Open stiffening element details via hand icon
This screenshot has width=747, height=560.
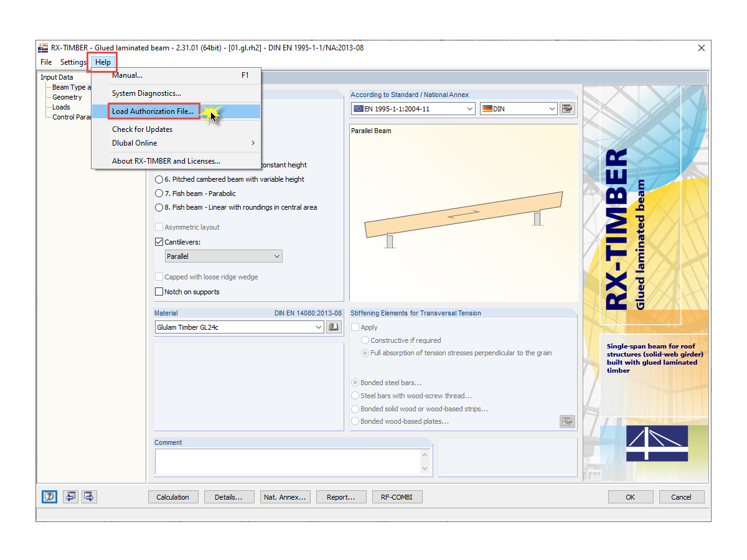click(x=567, y=421)
